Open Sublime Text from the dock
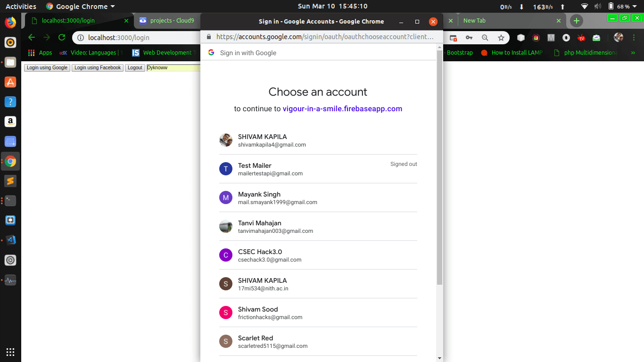 pyautogui.click(x=10, y=181)
